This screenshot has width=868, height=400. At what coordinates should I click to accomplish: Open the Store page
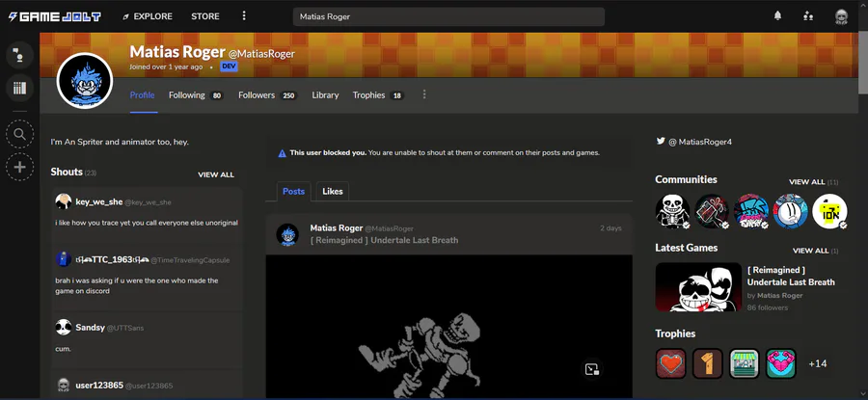(x=205, y=16)
